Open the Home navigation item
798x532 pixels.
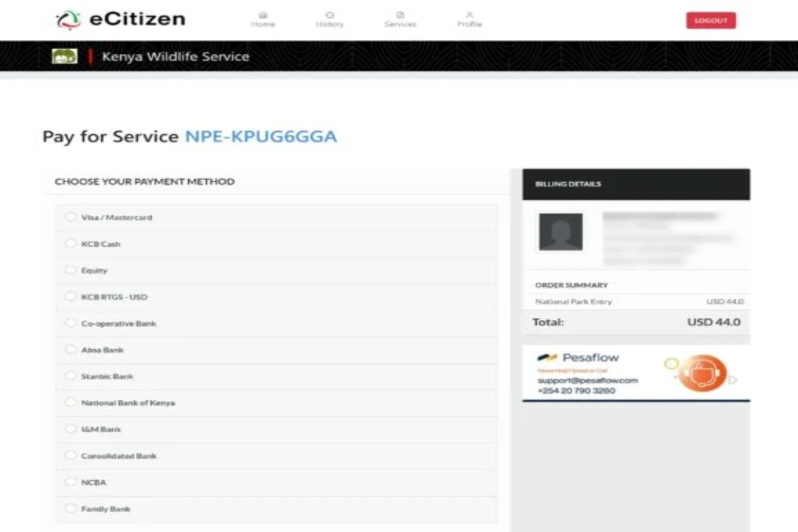click(x=263, y=19)
